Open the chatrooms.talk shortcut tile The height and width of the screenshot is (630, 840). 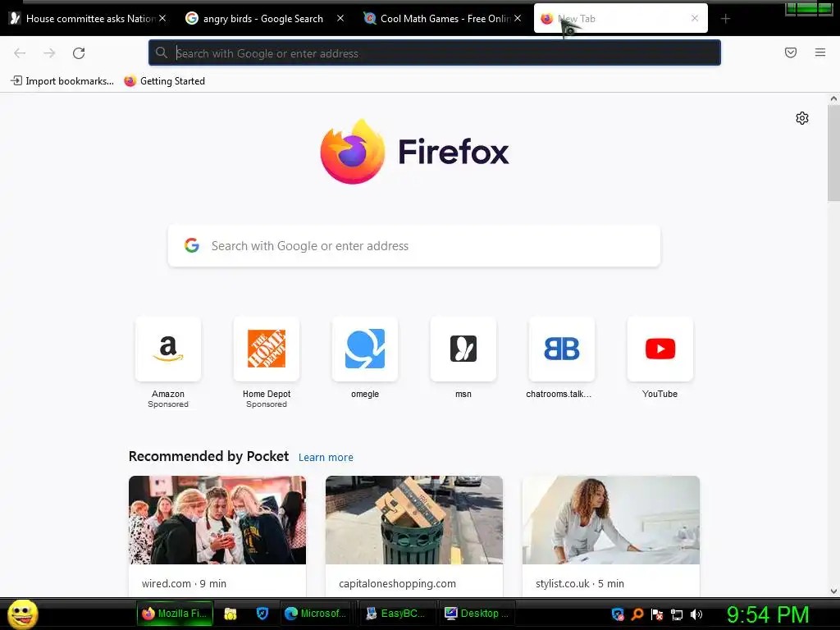(561, 349)
